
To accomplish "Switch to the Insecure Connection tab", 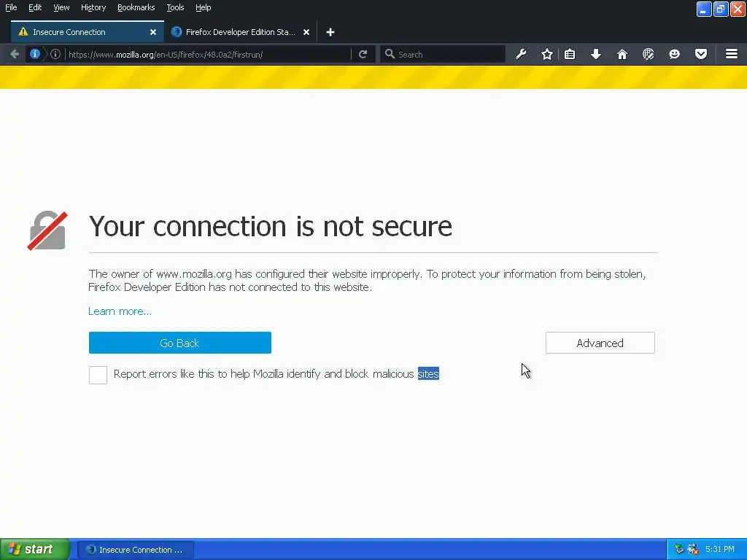I will click(88, 32).
